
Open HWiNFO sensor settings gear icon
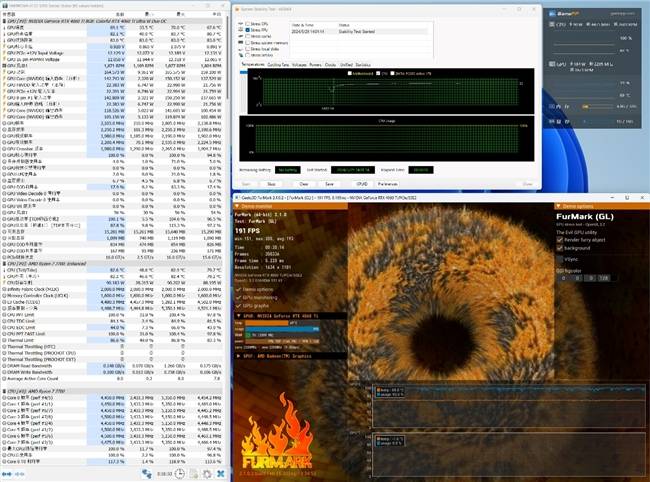click(207, 473)
